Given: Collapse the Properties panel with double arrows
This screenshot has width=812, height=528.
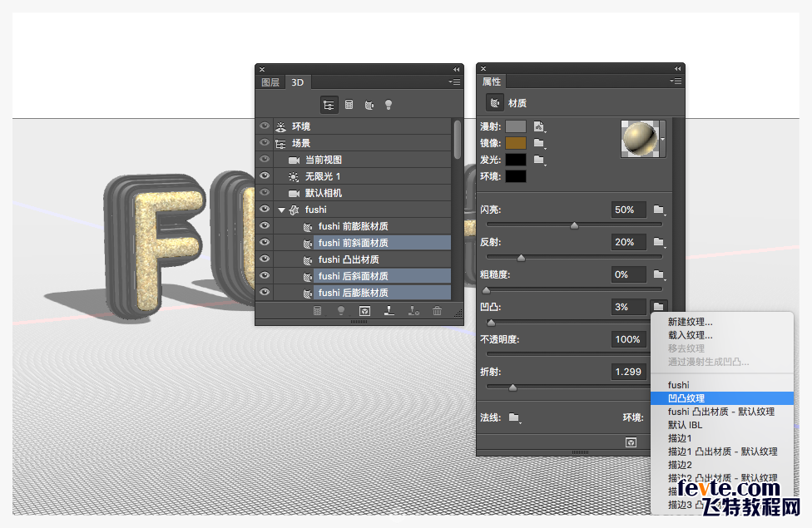Looking at the screenshot, I should point(677,68).
